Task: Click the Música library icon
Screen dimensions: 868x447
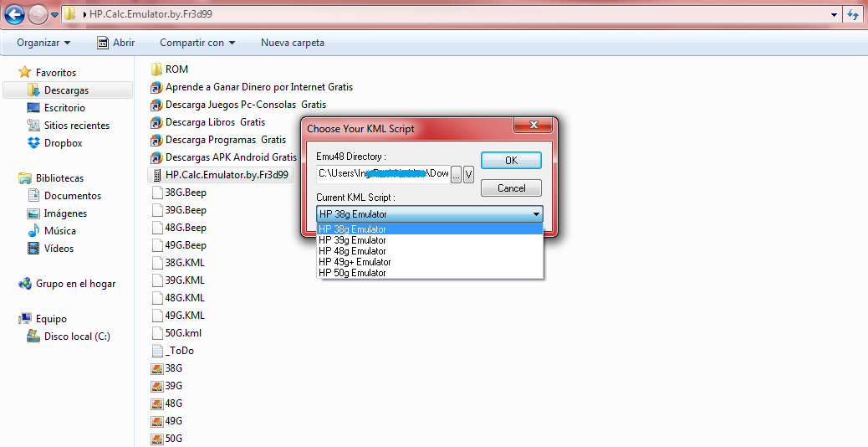Action: [x=33, y=231]
